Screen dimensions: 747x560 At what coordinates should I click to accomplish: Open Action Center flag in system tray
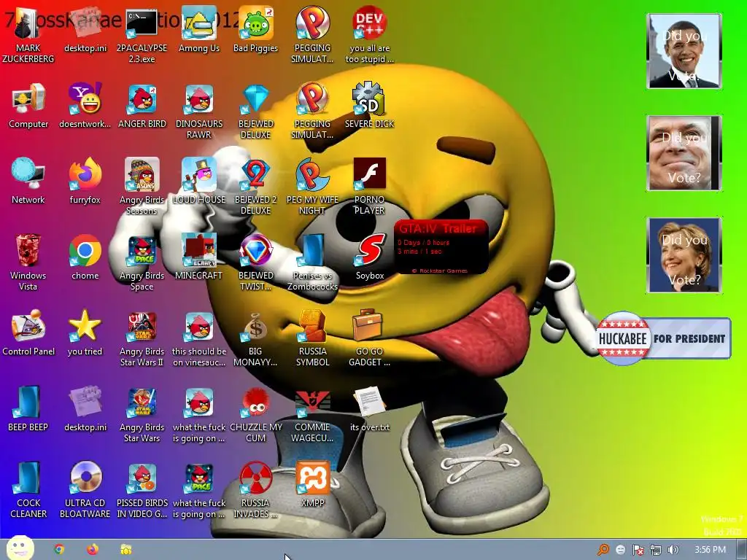[638, 550]
